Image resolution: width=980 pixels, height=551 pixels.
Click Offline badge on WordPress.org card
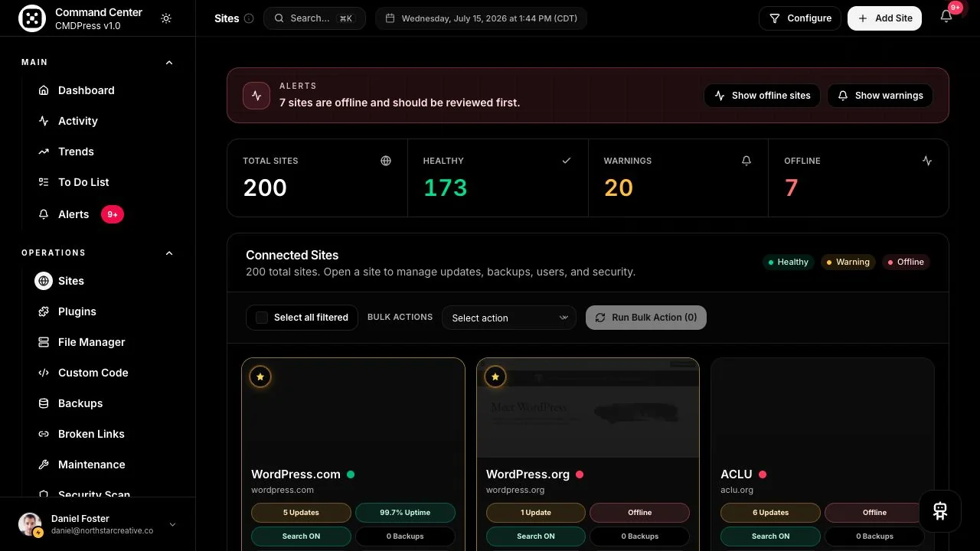640,513
